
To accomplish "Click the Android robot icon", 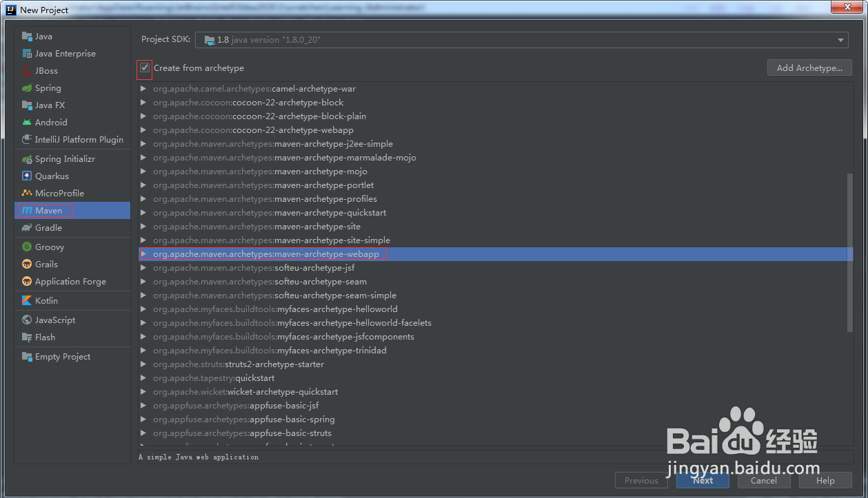I will [27, 123].
